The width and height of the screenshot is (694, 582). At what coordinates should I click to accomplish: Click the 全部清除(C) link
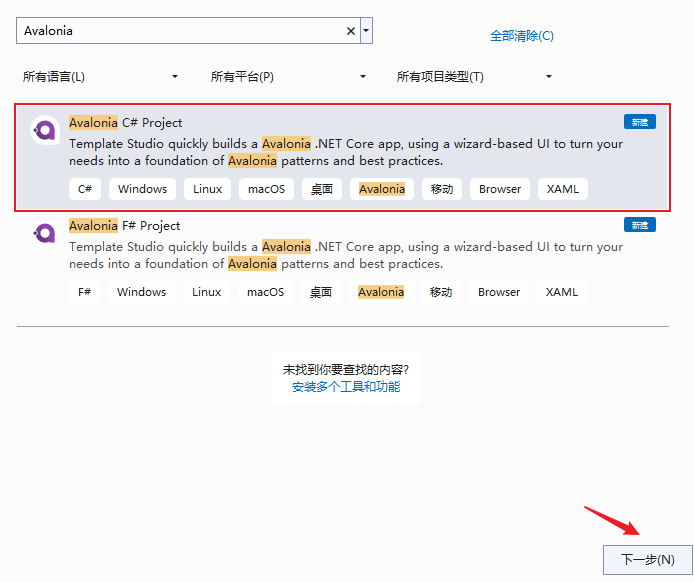[522, 36]
